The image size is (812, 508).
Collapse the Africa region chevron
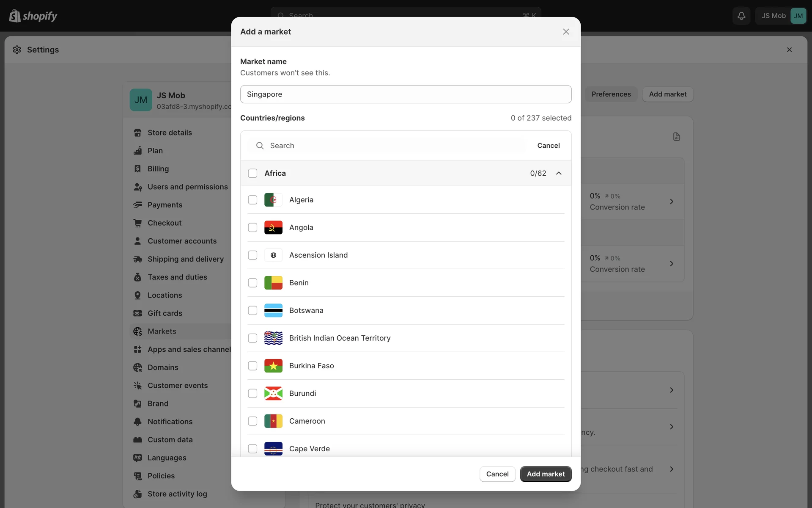point(559,173)
